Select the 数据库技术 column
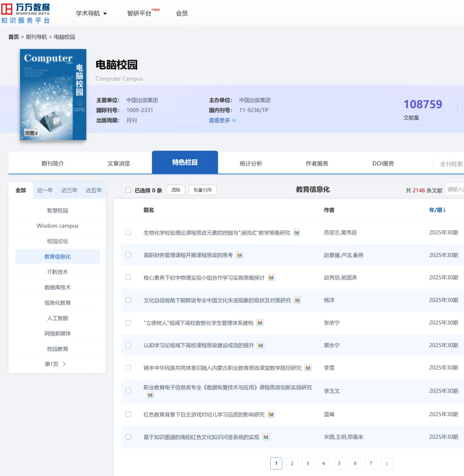464x476 pixels. pyautogui.click(x=58, y=287)
